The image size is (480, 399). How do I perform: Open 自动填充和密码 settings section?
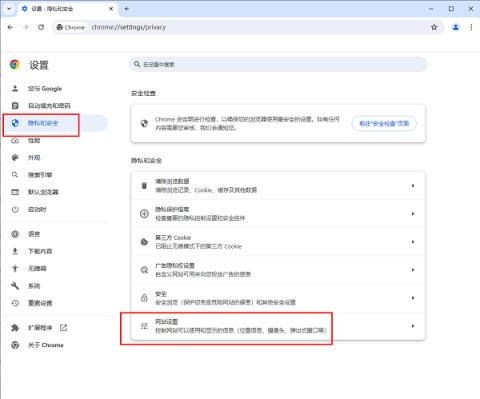click(55, 106)
